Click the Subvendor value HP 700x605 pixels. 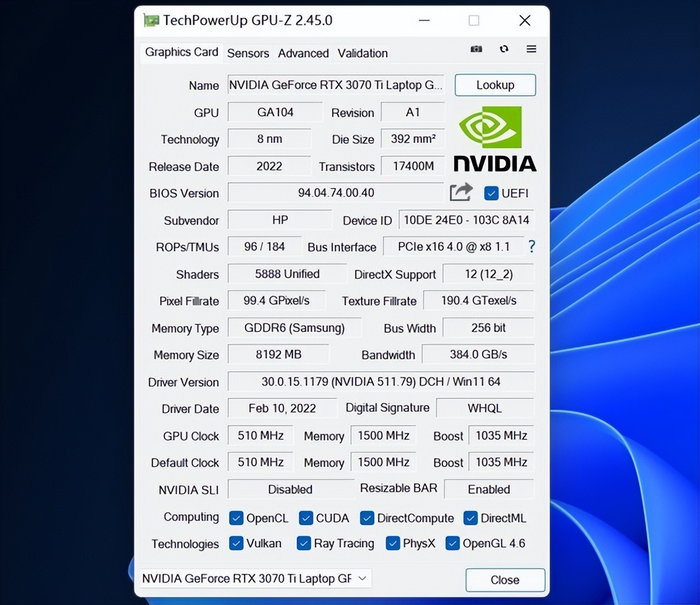pos(280,220)
